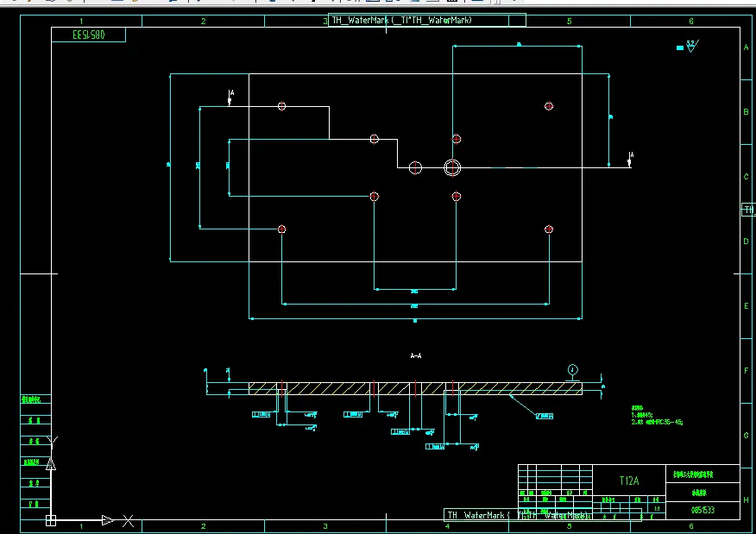
Task: Click the circled J datum symbol
Action: 572,369
